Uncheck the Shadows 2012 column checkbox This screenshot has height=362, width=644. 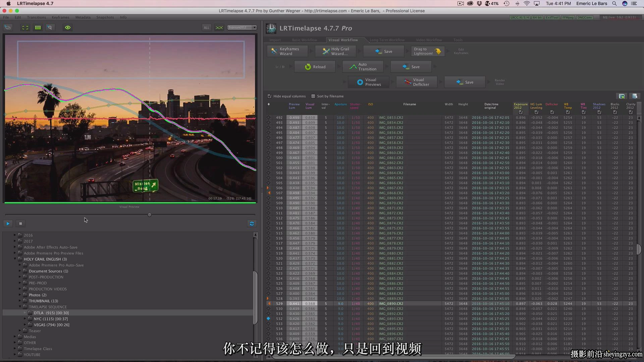599,112
